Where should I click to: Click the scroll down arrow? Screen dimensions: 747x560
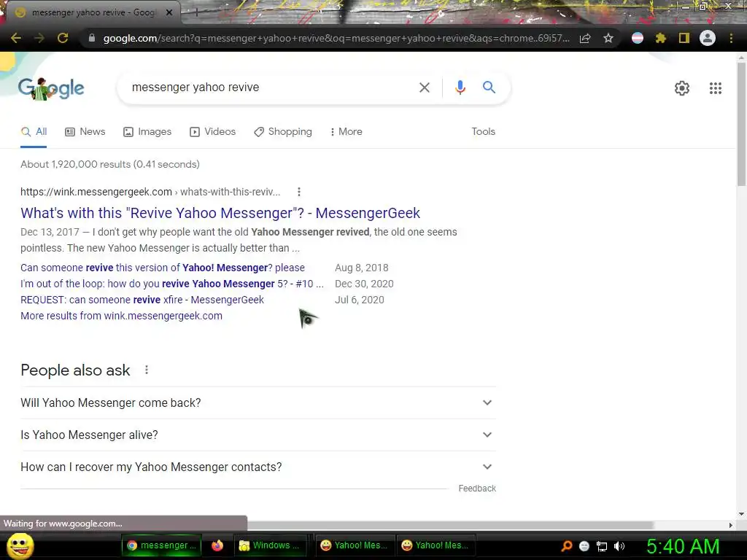pyautogui.click(x=741, y=513)
